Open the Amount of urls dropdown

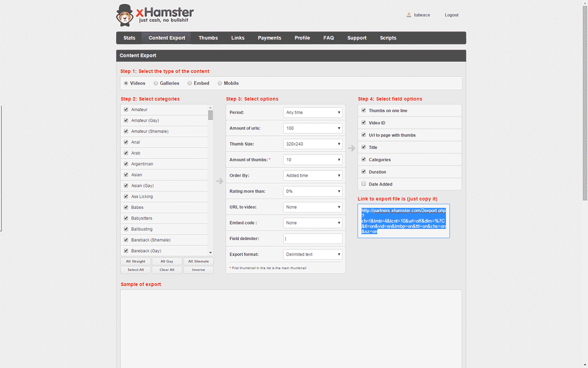pyautogui.click(x=313, y=128)
